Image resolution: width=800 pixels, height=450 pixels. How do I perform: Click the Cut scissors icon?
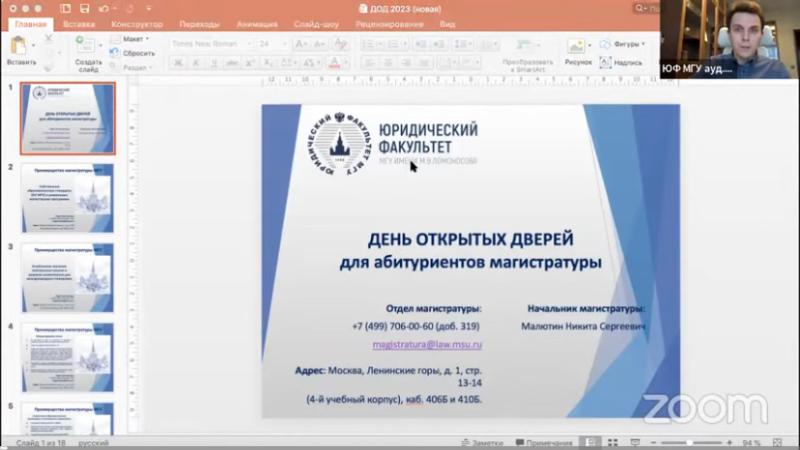(48, 38)
